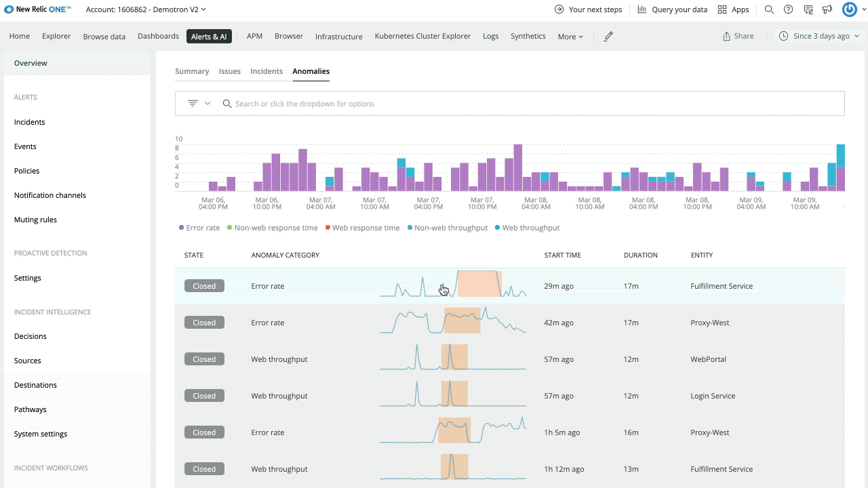Expand the account Demotron V2 dropdown
The height and width of the screenshot is (488, 868).
(x=146, y=9)
